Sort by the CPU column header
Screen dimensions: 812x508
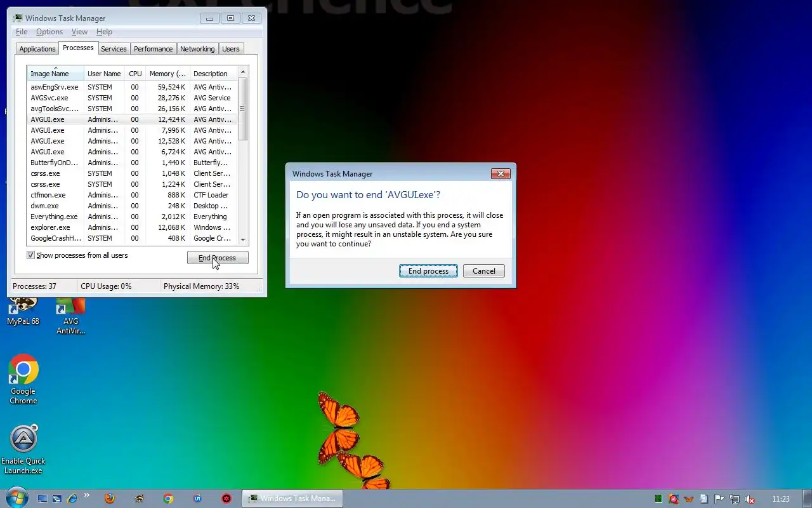click(x=135, y=74)
